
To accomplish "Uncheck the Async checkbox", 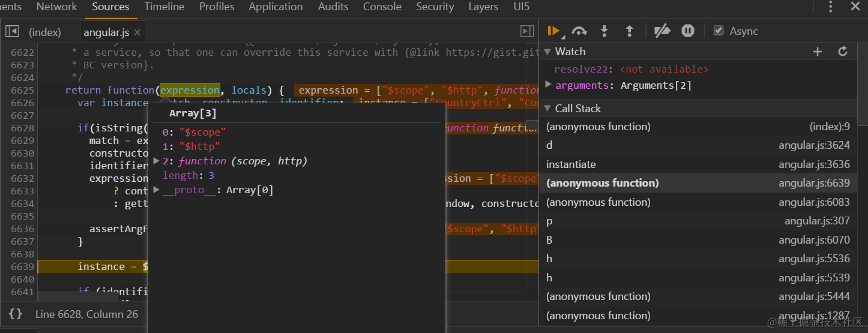I will (x=719, y=31).
